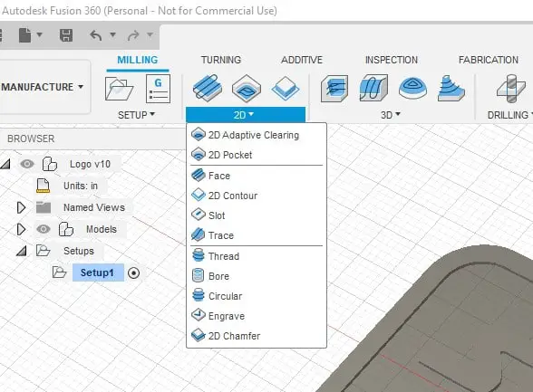Select Slot from the 2D menu
The image size is (533, 392).
click(257, 215)
